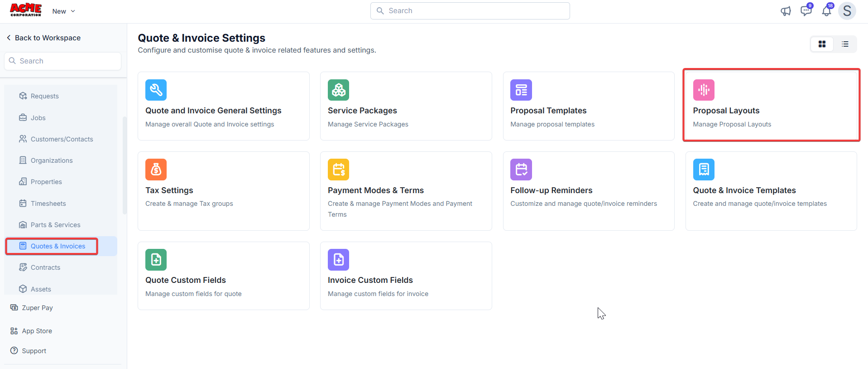Open Jobs in the sidebar
This screenshot has height=369, width=868.
click(x=38, y=118)
